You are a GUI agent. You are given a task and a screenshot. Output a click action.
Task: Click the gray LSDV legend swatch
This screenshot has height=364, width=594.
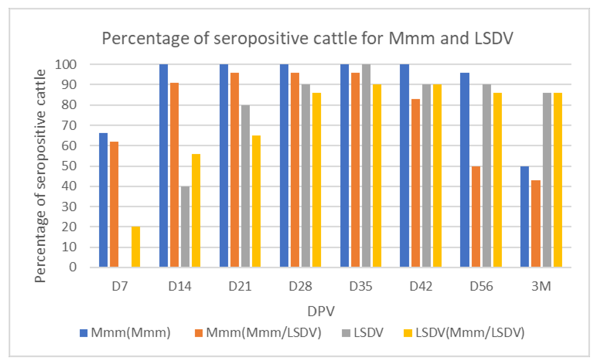pyautogui.click(x=346, y=333)
